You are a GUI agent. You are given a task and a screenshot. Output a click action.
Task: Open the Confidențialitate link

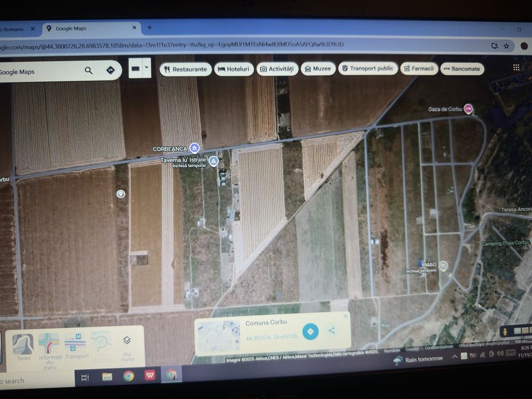(438, 347)
